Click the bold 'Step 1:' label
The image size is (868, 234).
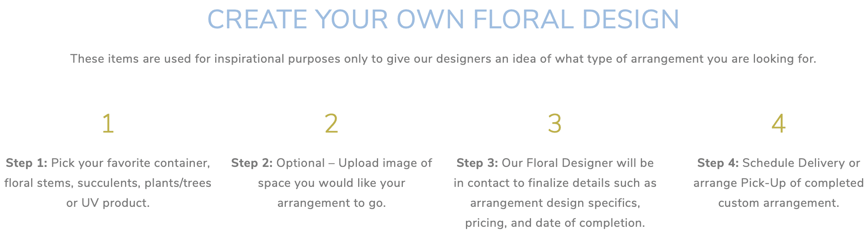[x=26, y=163]
